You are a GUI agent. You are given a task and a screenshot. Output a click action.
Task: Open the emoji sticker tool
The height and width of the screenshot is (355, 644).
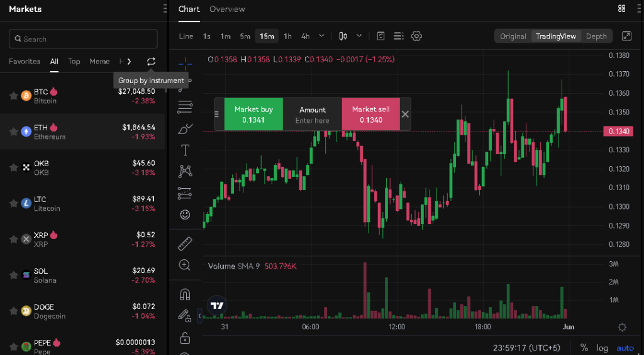click(185, 215)
